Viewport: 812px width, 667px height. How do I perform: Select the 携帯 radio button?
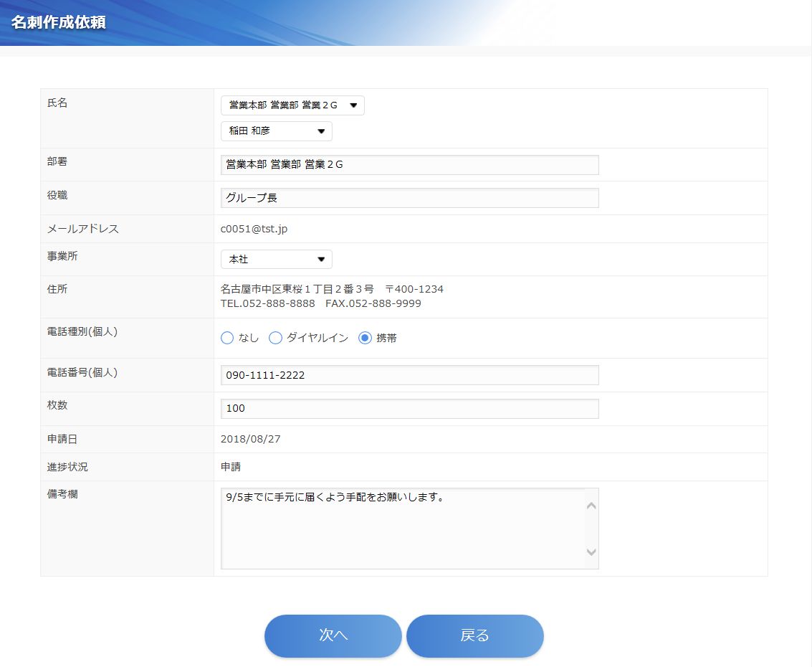coord(366,338)
